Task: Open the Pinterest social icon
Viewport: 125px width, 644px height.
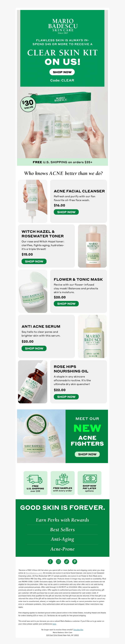Action: tap(75, 561)
